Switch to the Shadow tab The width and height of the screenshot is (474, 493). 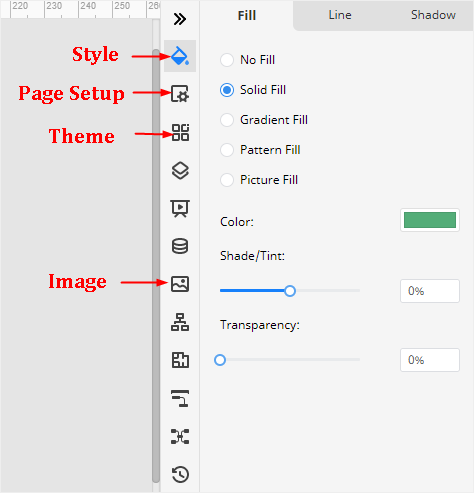(433, 15)
